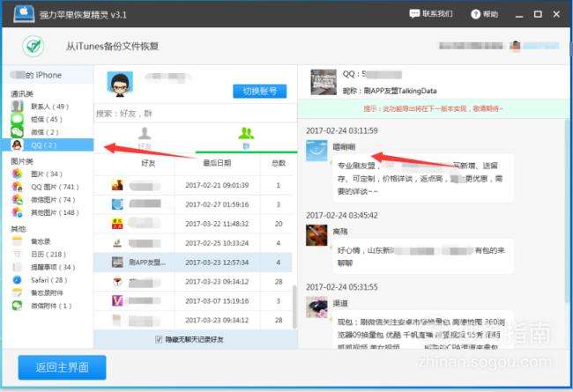Switch to the 群 groups tab

pos(246,138)
